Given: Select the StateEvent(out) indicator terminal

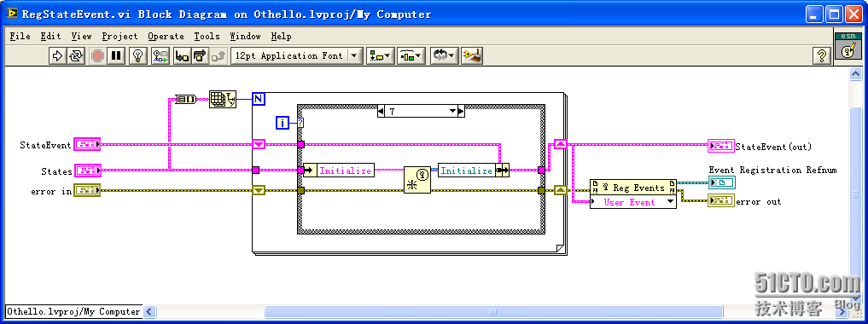Looking at the screenshot, I should pos(721,146).
